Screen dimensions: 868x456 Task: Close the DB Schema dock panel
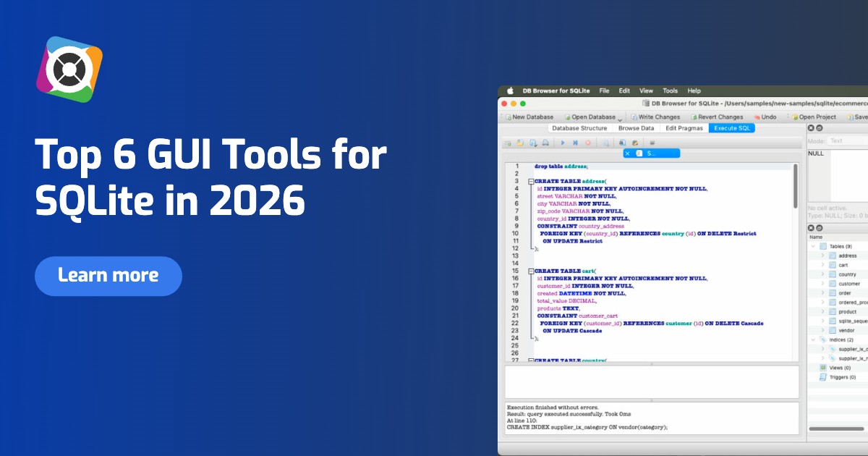[812, 228]
